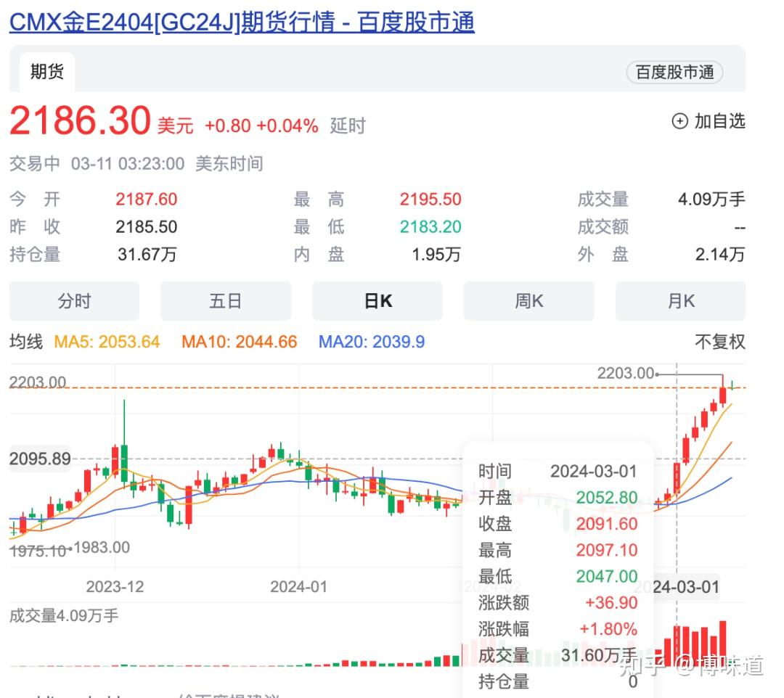
Task: Click the 2024-01 date axis label
Action: 299,586
